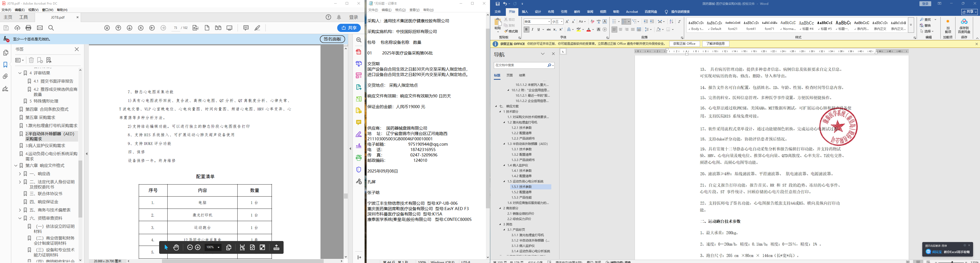980x263 pixels.
Task: Select Acrobat highlight pen tool
Action: point(258,28)
